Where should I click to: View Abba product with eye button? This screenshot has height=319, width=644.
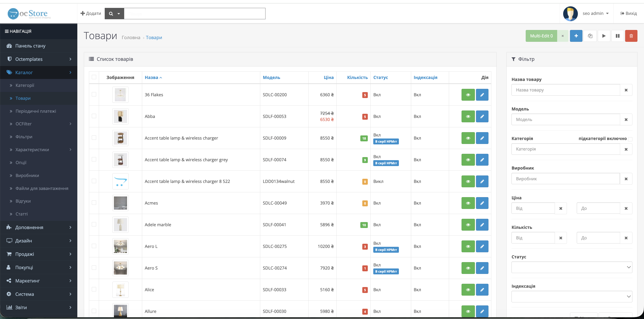[468, 116]
